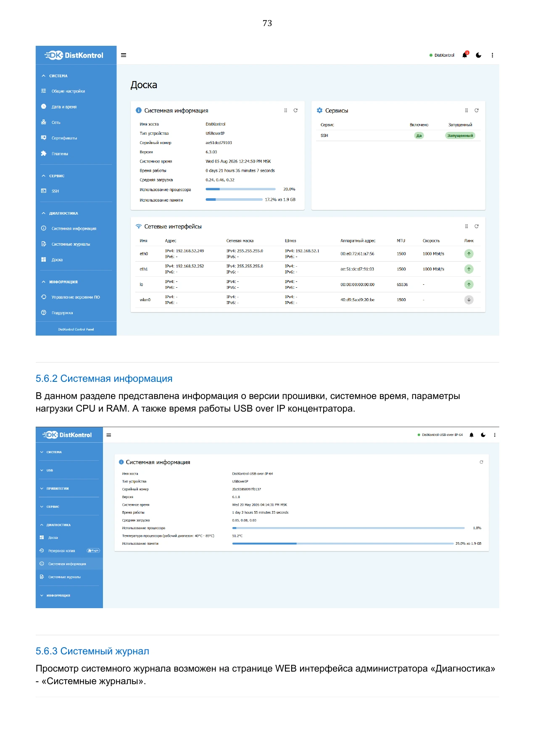The height and width of the screenshot is (756, 535).
Task: Click the link-up arrow icon for eth0
Action: click(x=469, y=254)
